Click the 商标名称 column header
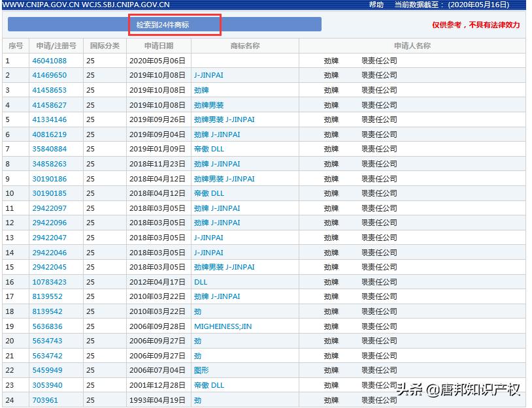The width and height of the screenshot is (532, 408). [245, 46]
